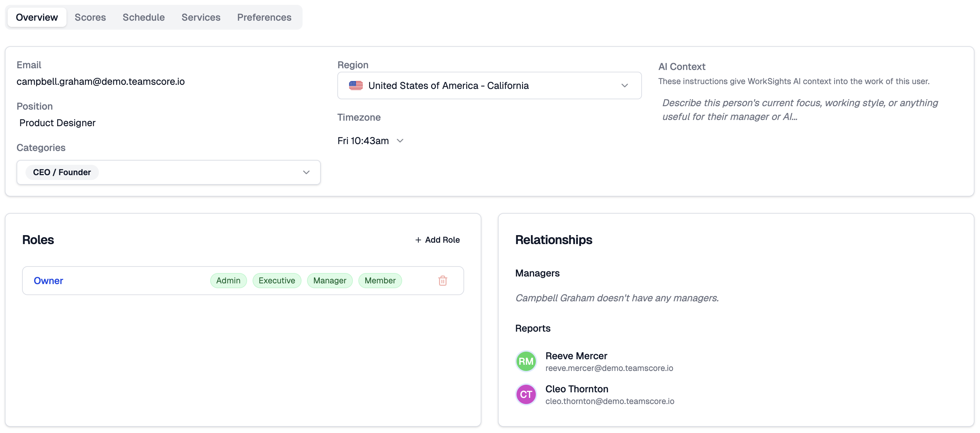Click Reeve Mercer's RM avatar

(526, 361)
